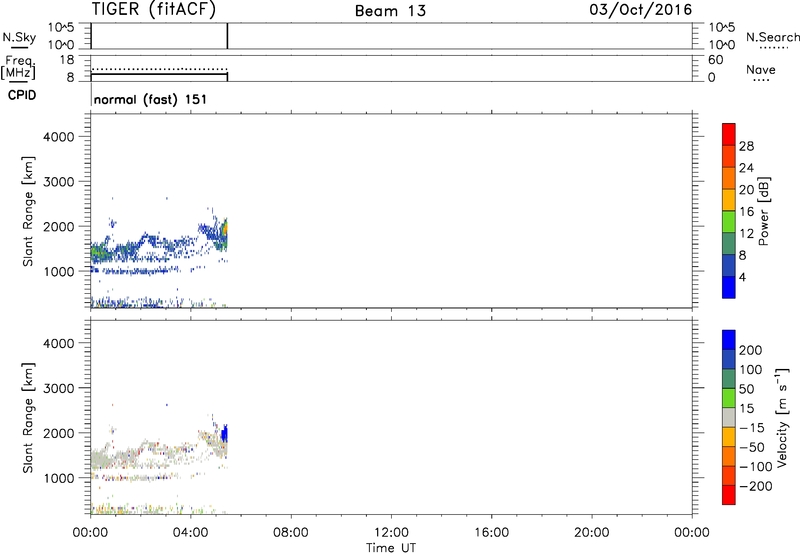This screenshot has height=554, width=800.
Task: Pick yellow 20 dB segment on Power colorbar
Action: pyautogui.click(x=729, y=201)
